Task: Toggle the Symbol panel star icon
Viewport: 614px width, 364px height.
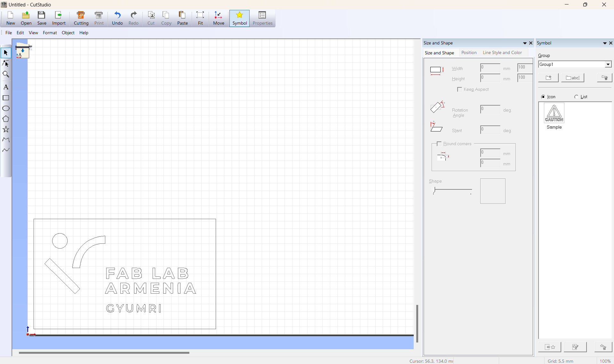Action: click(x=240, y=18)
